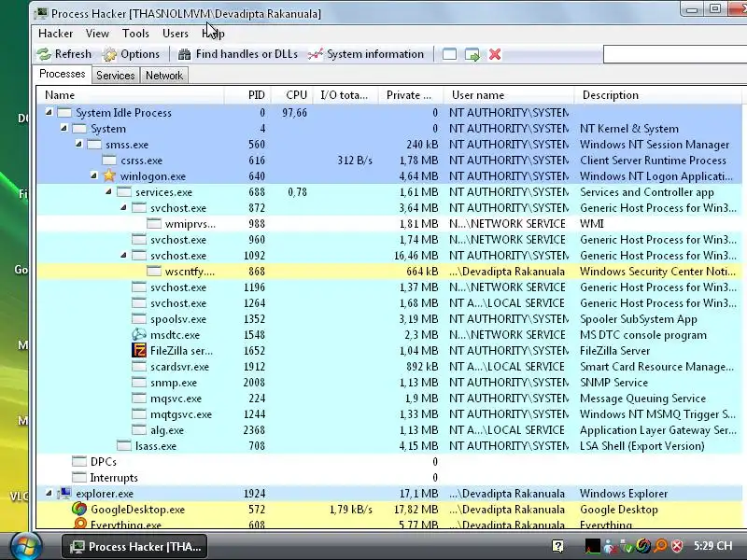
Task: Collapse the System process tree node
Action: pos(63,129)
